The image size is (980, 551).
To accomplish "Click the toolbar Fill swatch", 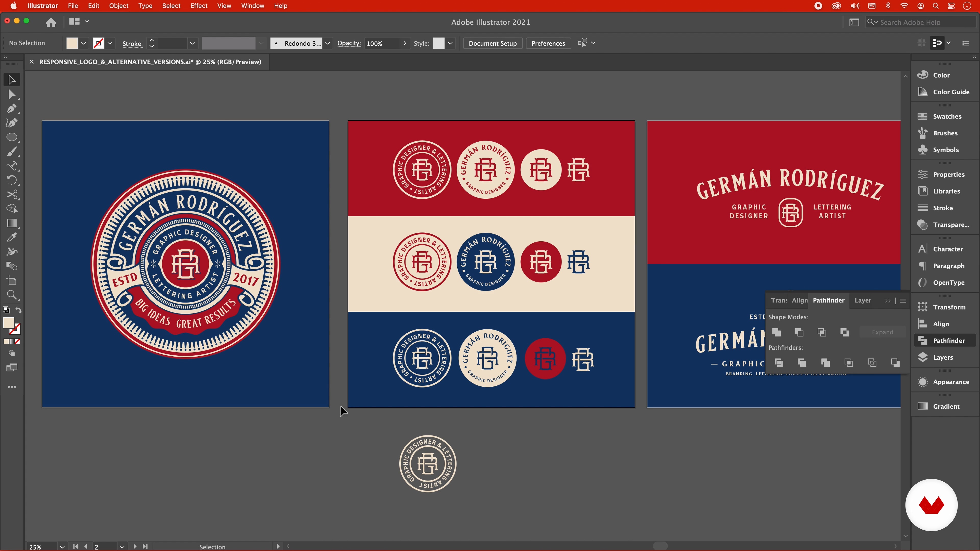I will 9,323.
